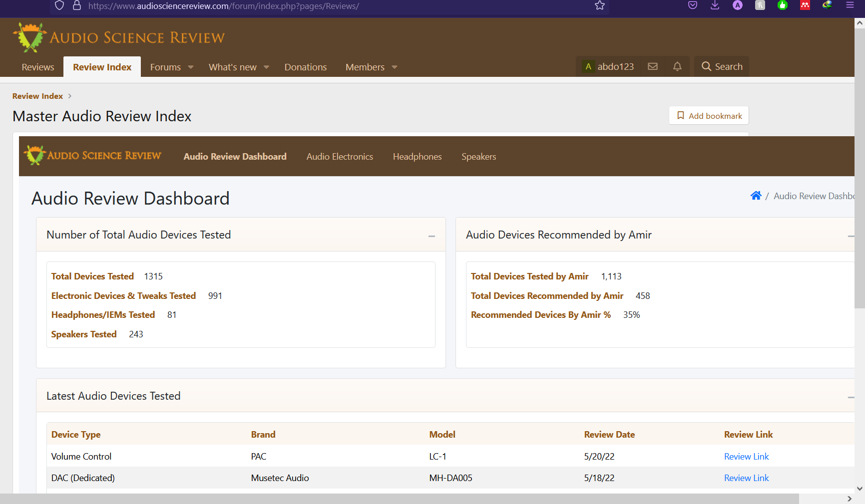Screen dimensions: 865x504
Task: Click the Total Devices Tested label
Action: (x=92, y=276)
